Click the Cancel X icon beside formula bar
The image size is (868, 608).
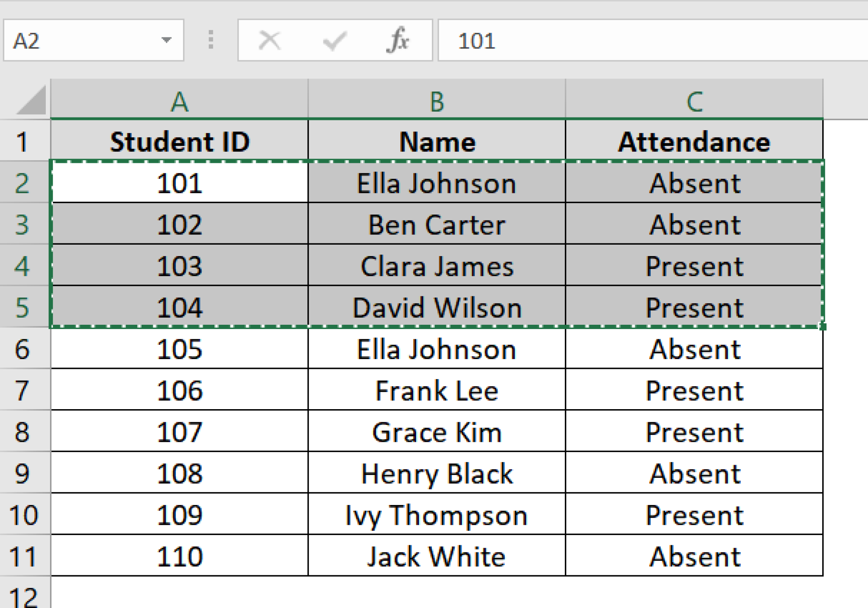[270, 40]
